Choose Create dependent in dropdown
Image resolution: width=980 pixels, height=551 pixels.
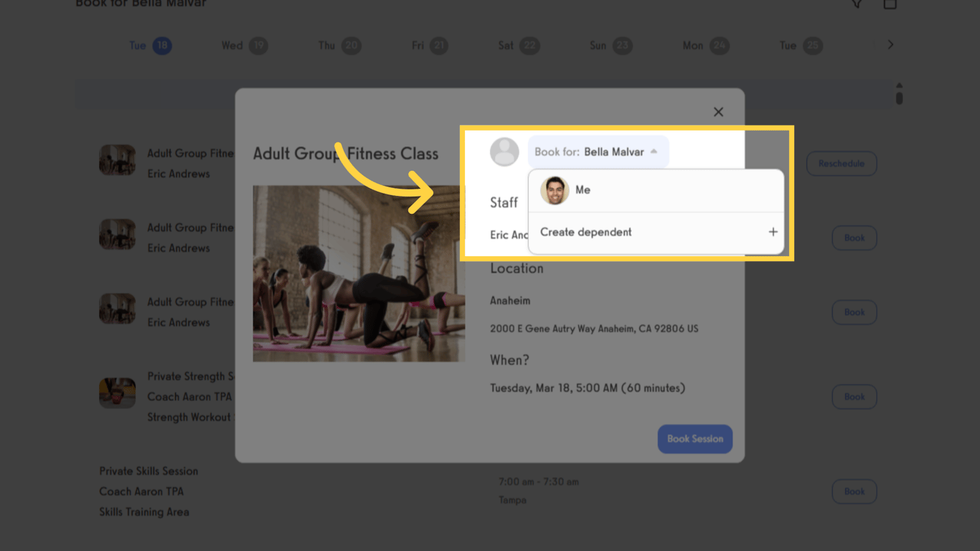[x=586, y=232]
